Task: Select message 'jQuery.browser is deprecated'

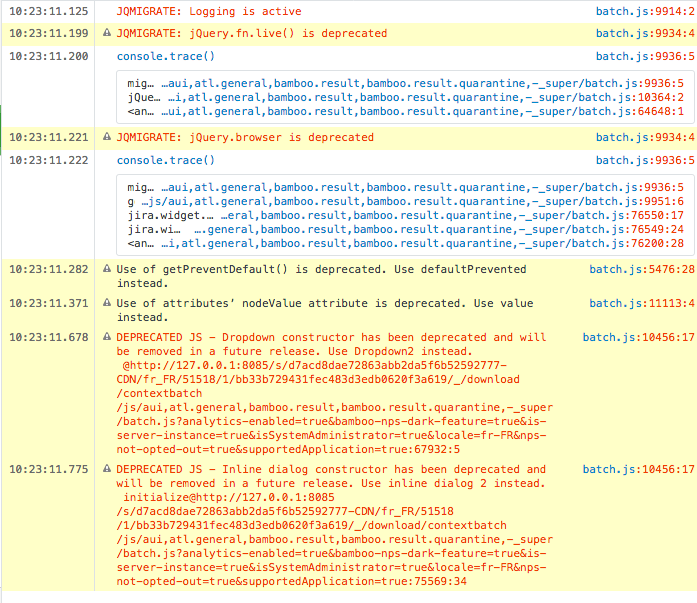Action: pyautogui.click(x=245, y=137)
